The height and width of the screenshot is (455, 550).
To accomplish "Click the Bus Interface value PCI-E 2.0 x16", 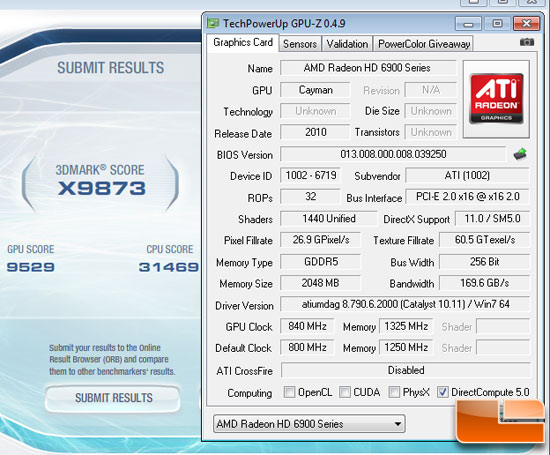I will tap(467, 196).
